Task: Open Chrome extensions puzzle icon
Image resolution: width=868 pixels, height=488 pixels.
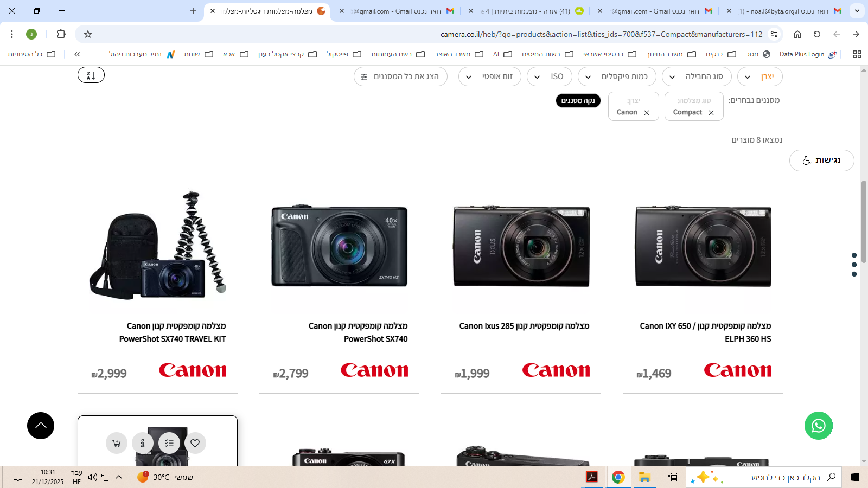Action: 61,34
